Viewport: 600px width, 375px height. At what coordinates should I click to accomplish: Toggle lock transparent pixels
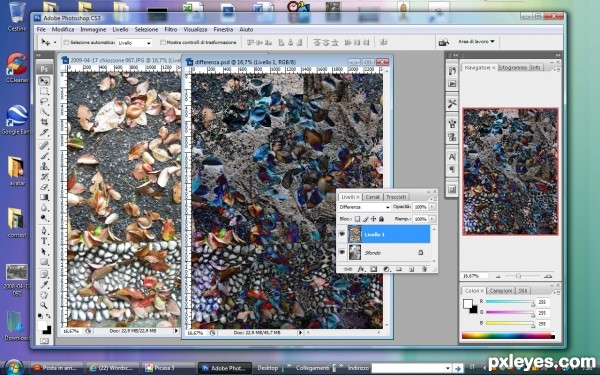point(357,219)
